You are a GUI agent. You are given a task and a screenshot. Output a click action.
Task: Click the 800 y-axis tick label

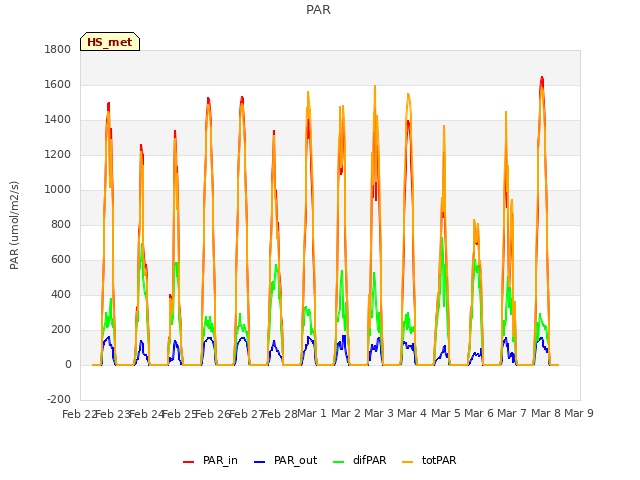click(x=61, y=224)
